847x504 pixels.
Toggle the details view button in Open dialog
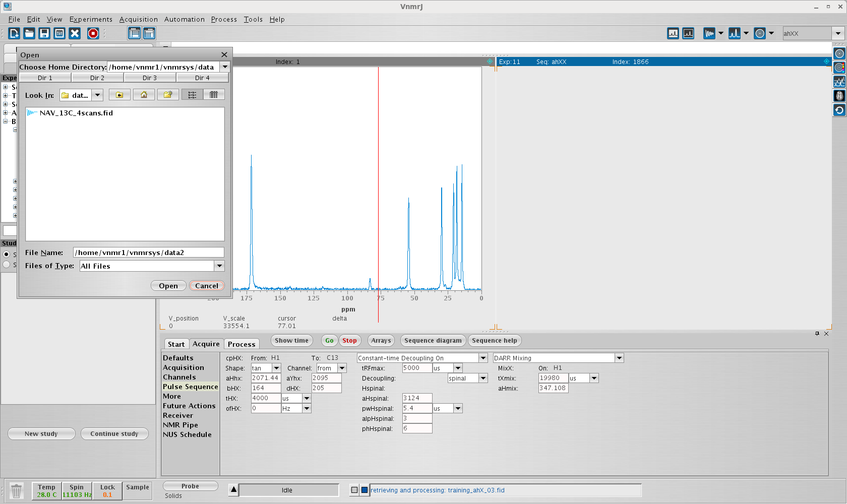click(x=214, y=95)
